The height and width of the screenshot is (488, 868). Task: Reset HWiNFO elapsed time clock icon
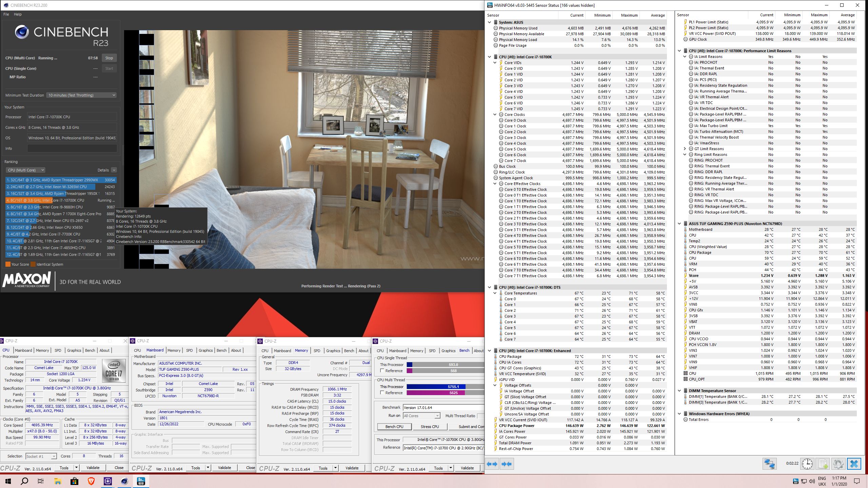[807, 464]
